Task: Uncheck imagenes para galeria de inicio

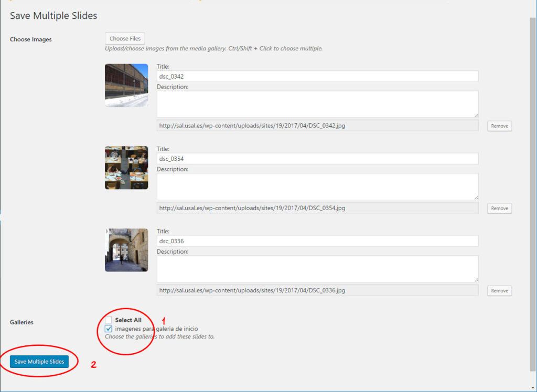Action: tap(109, 329)
